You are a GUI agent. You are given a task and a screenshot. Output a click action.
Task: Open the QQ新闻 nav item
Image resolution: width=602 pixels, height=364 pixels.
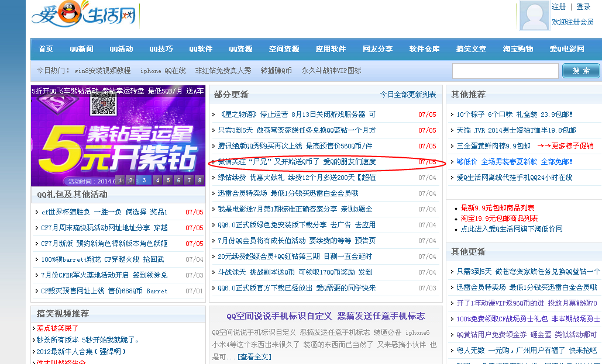tap(81, 48)
